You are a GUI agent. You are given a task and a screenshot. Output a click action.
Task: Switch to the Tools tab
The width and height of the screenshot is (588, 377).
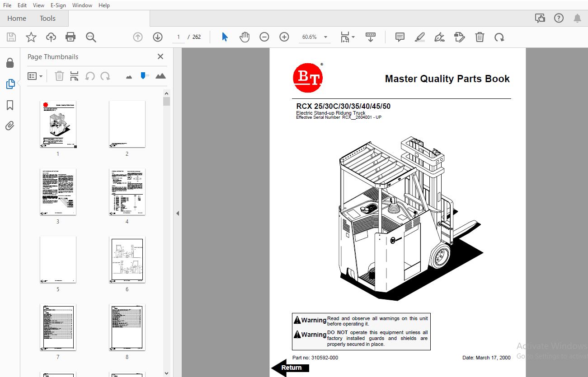tap(47, 19)
